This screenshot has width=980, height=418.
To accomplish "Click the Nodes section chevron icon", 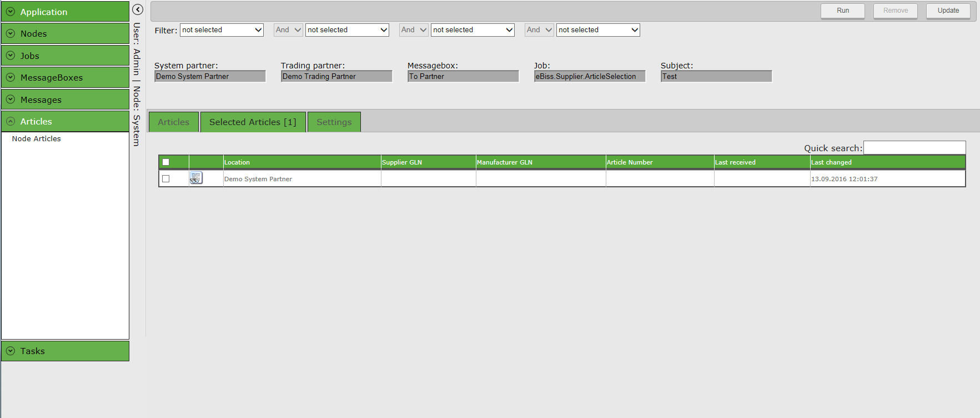I will tap(11, 33).
